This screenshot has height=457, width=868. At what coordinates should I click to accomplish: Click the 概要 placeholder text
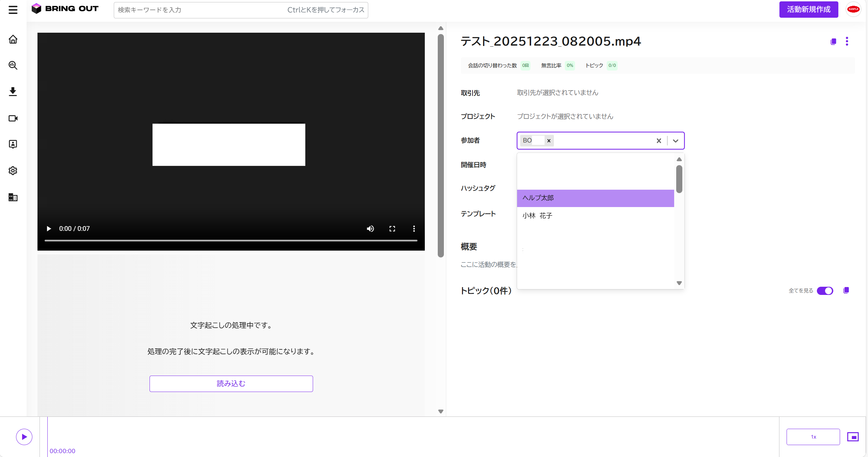point(489,265)
